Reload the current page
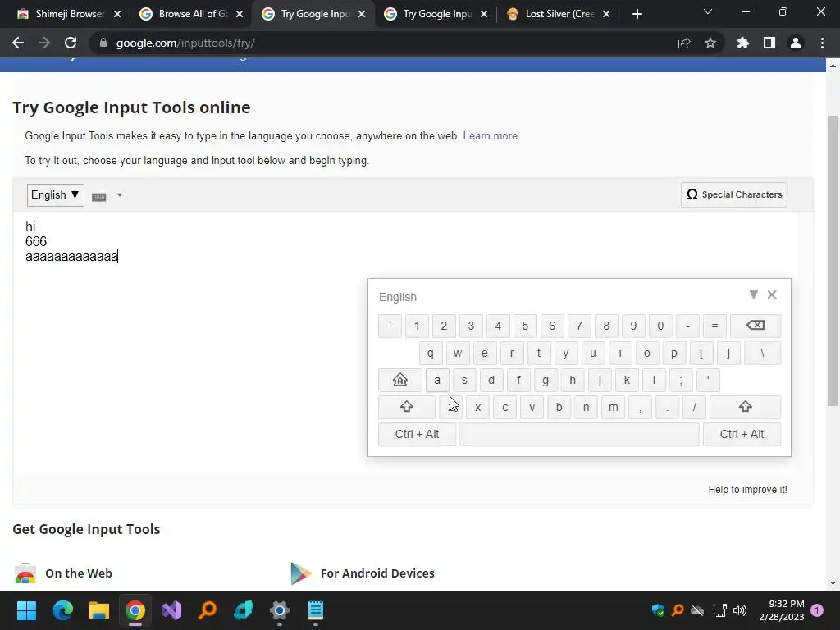The width and height of the screenshot is (840, 630). (x=71, y=43)
